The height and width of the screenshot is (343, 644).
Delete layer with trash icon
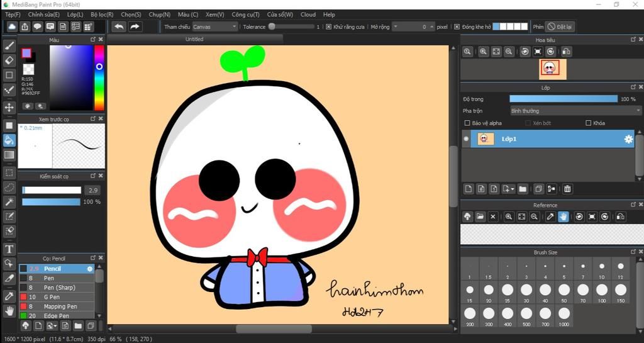[x=567, y=189]
